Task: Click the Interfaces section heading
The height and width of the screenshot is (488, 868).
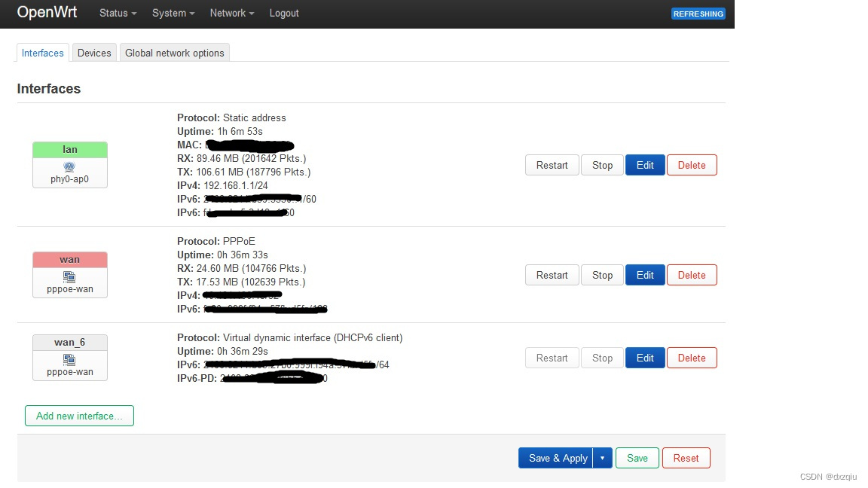Action: (x=49, y=89)
